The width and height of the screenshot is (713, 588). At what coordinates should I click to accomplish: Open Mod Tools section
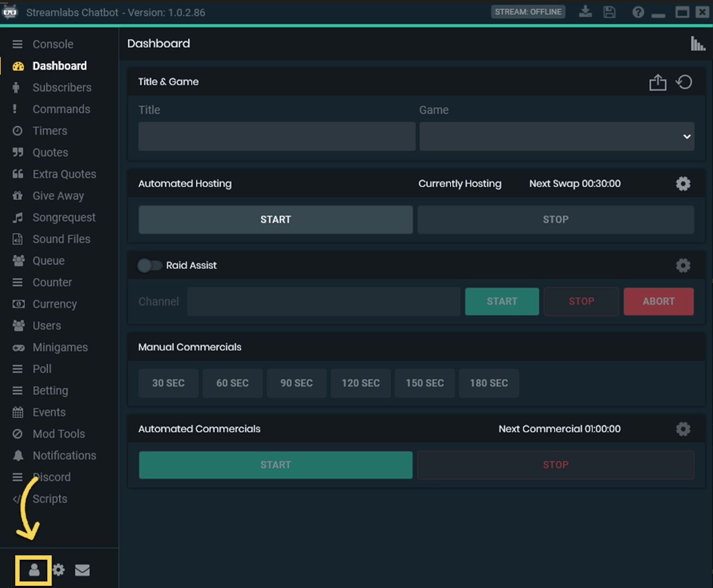pyautogui.click(x=59, y=434)
